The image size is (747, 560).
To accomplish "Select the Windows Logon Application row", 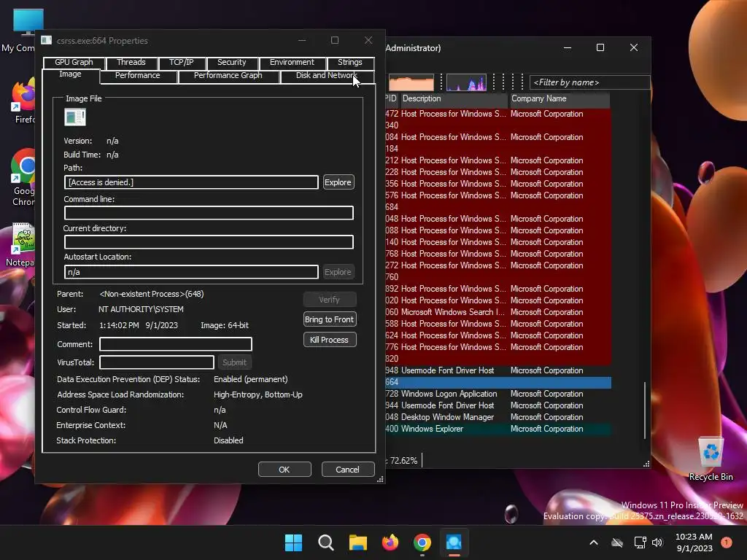I will 498,394.
